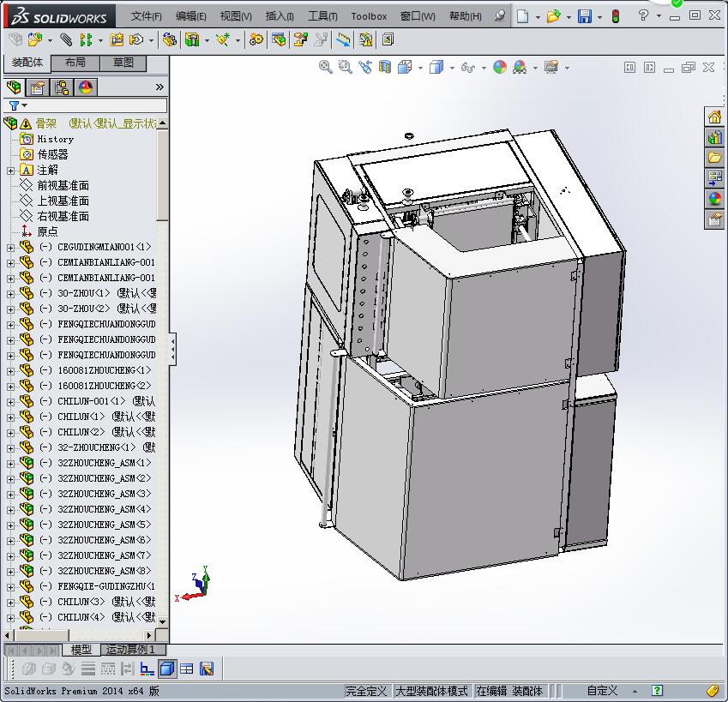Open the 编辑(E) menu
Viewport: 728px width, 702px height.
point(191,16)
